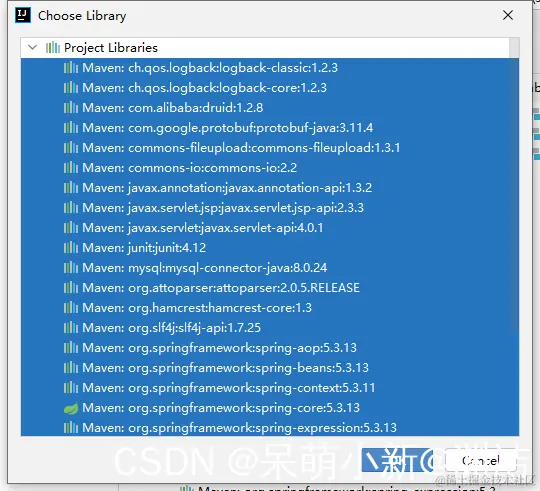Image resolution: width=540 pixels, height=491 pixels.
Task: Choose Maven: javax.annotation:javax.annotation-api:1.3.2
Action: point(270,188)
